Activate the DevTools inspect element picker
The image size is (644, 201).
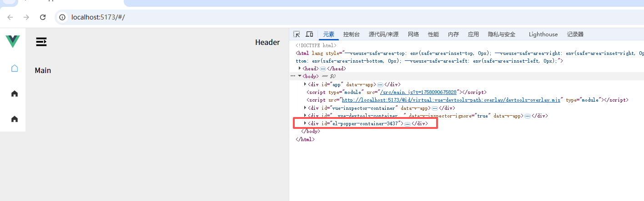point(297,34)
